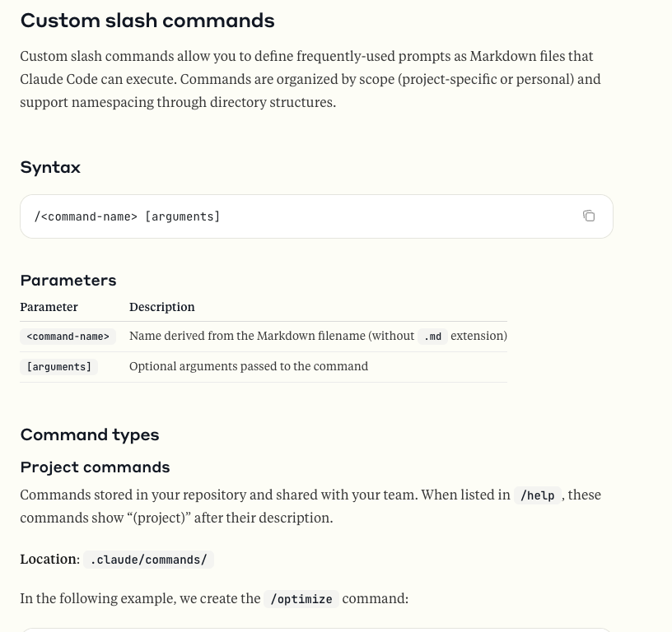Jump to the Syntax section heading
This screenshot has height=632, width=672.
(50, 167)
